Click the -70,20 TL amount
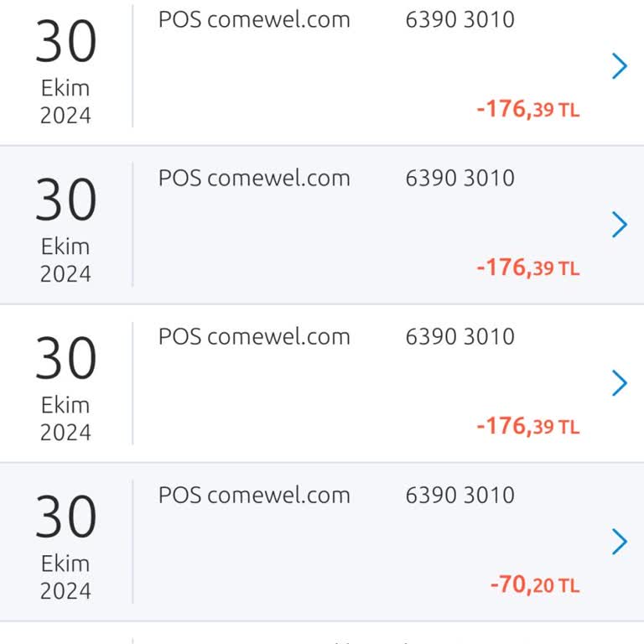The height and width of the screenshot is (644, 644). pyautogui.click(x=534, y=584)
